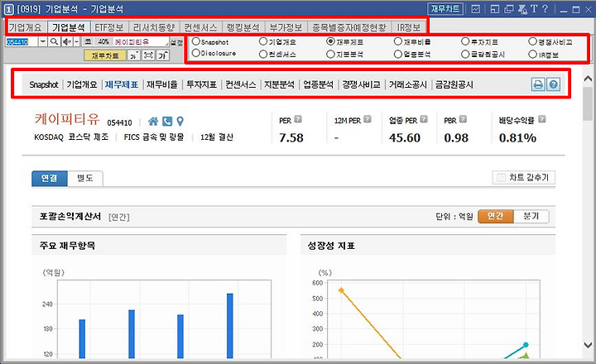596x364 pixels.
Task: Select the IR정보 radio button
Action: point(533,54)
